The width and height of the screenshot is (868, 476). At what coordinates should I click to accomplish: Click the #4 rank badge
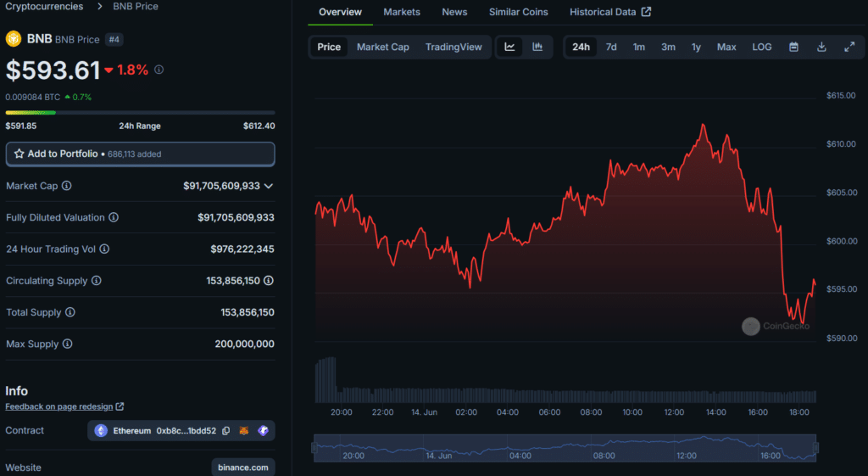pyautogui.click(x=114, y=39)
